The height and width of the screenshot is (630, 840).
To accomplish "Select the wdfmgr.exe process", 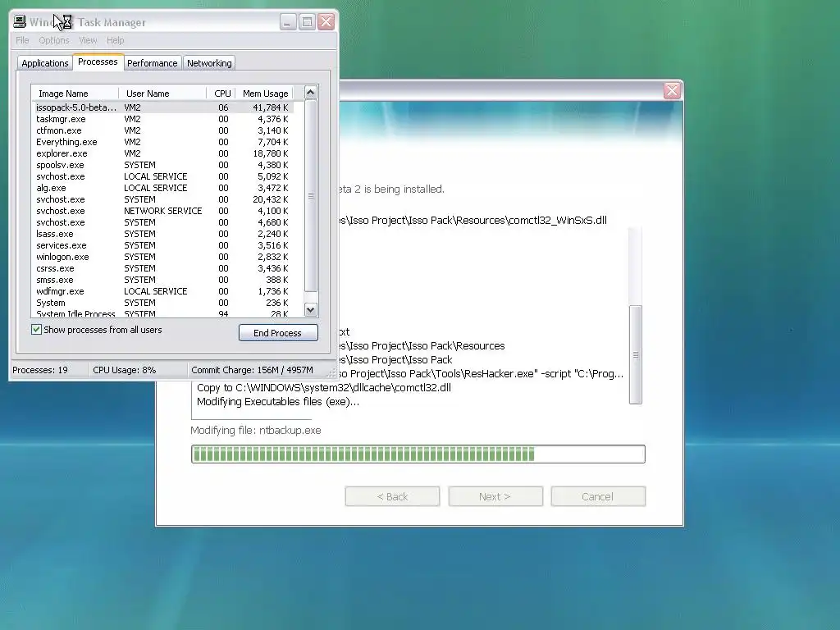I will 163,291.
